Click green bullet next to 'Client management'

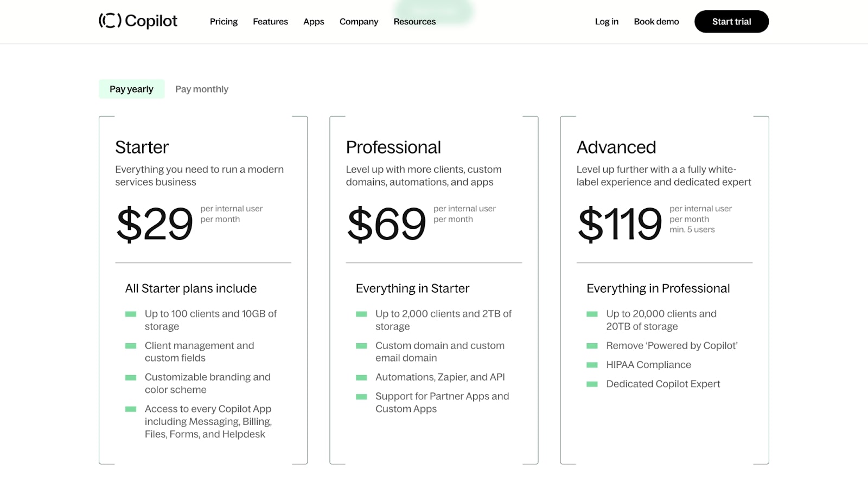(131, 346)
